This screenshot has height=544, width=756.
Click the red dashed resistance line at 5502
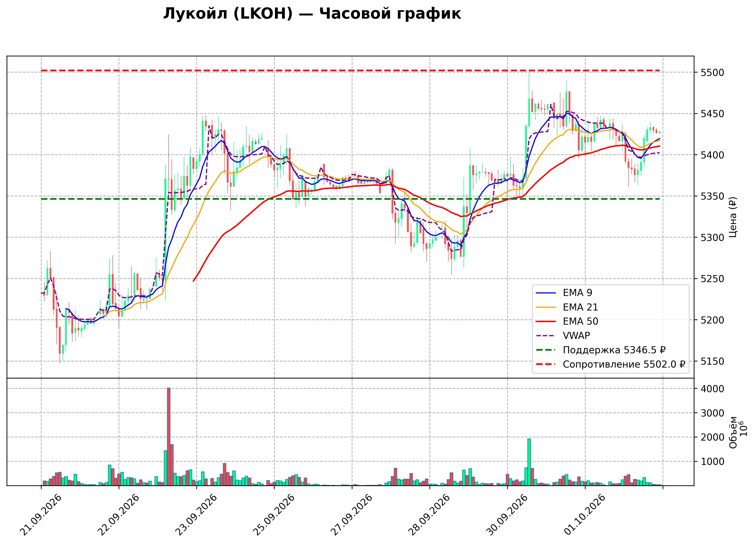pyautogui.click(x=350, y=70)
